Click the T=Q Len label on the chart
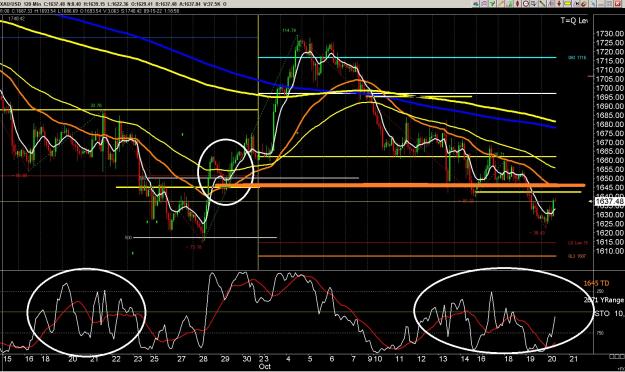Viewport: 625px width, 372px height. (574, 21)
